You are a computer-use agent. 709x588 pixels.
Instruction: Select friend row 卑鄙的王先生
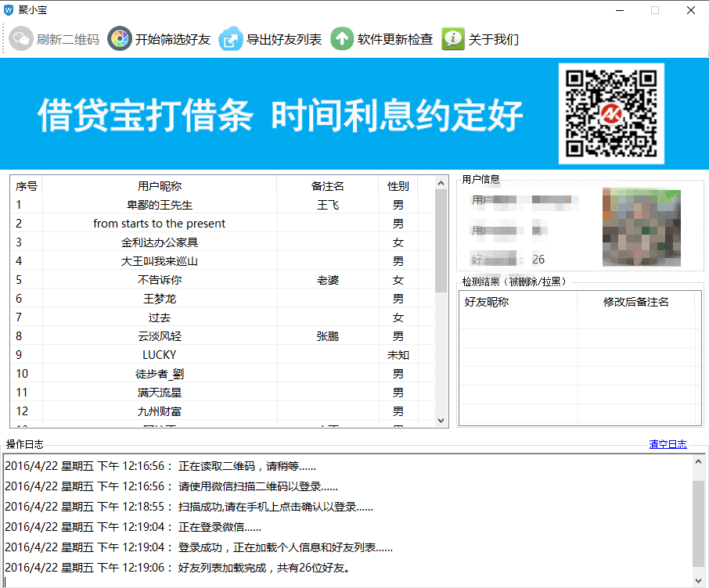[160, 205]
